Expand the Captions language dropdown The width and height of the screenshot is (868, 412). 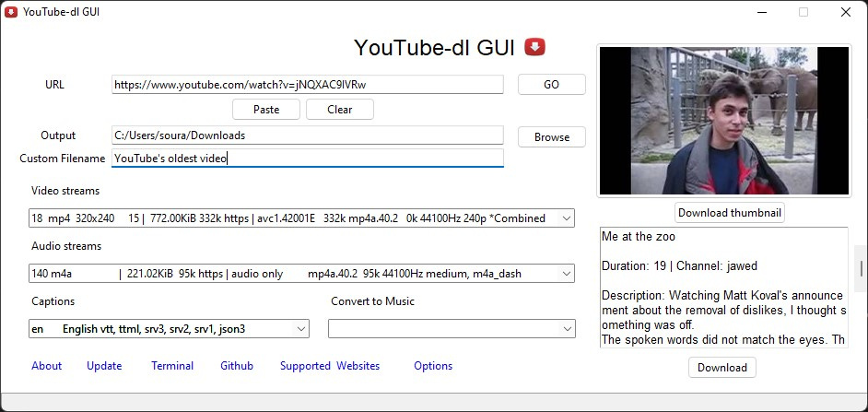(169, 329)
